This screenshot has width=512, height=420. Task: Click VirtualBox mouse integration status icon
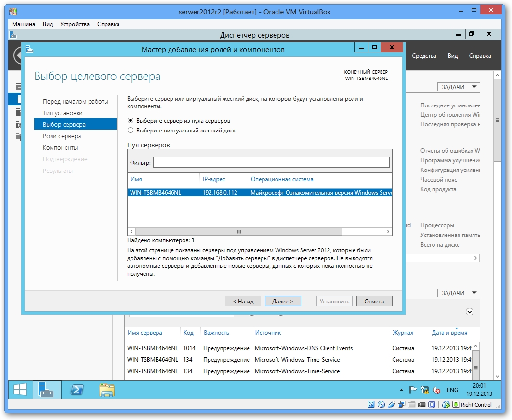(x=446, y=405)
